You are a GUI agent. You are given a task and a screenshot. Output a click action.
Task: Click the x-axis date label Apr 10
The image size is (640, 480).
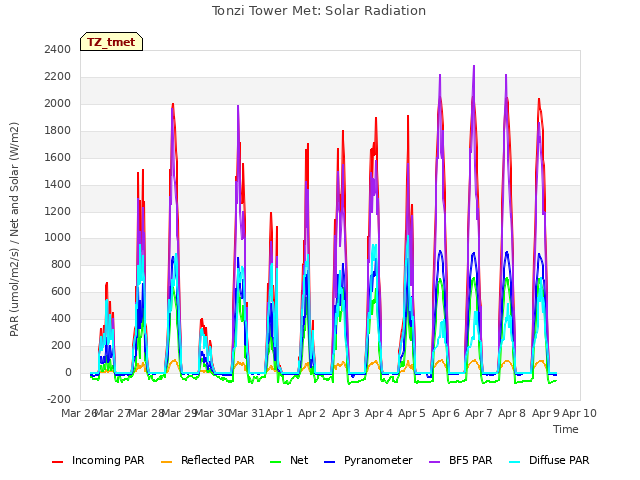point(580,413)
